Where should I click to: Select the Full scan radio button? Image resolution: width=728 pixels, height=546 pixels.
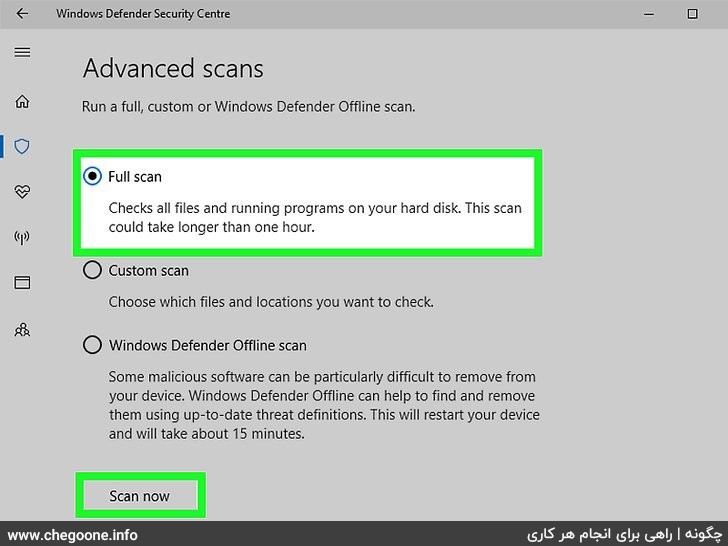coord(92,176)
